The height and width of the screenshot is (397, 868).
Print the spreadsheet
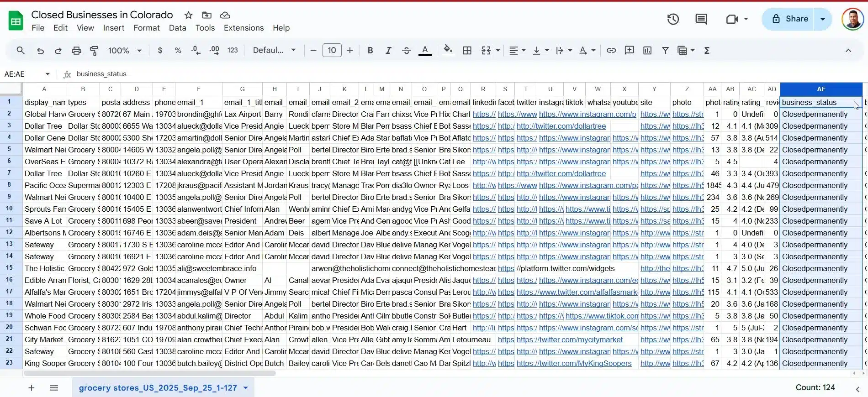(76, 50)
